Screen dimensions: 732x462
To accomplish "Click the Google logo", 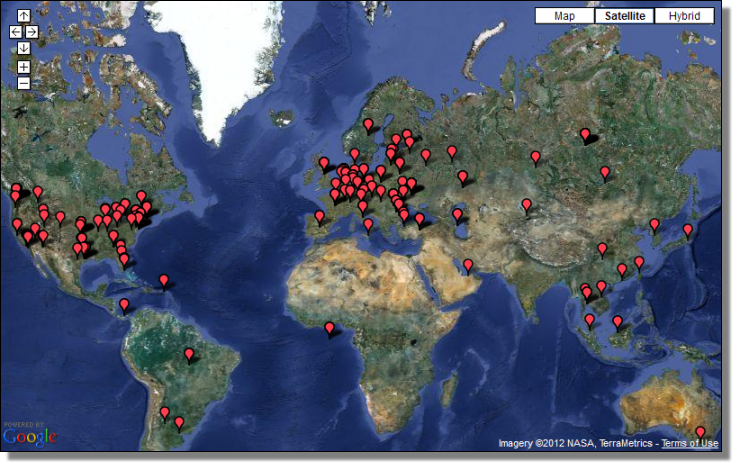I will tap(30, 437).
